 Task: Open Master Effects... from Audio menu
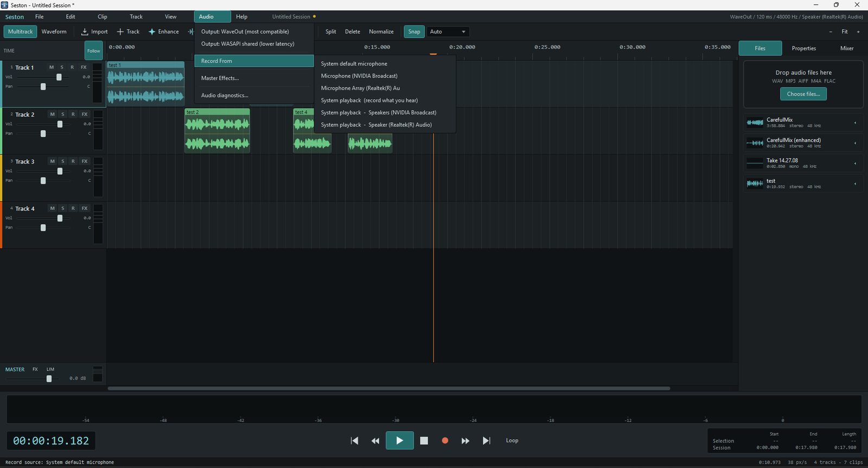[x=254, y=78]
